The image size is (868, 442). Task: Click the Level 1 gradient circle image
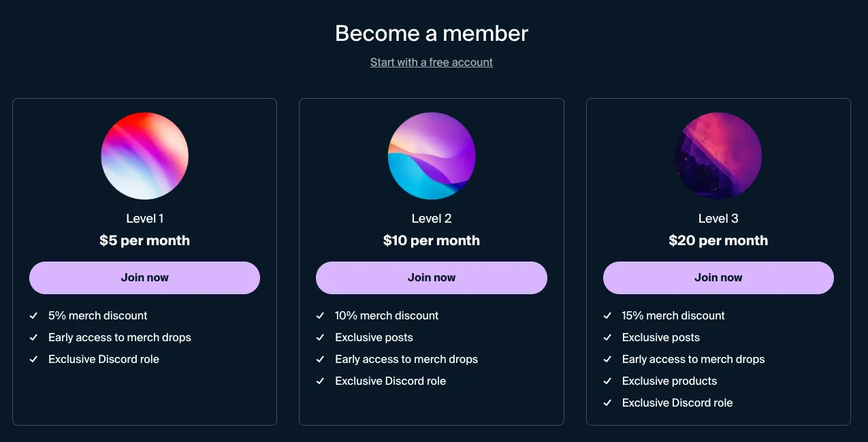(144, 156)
